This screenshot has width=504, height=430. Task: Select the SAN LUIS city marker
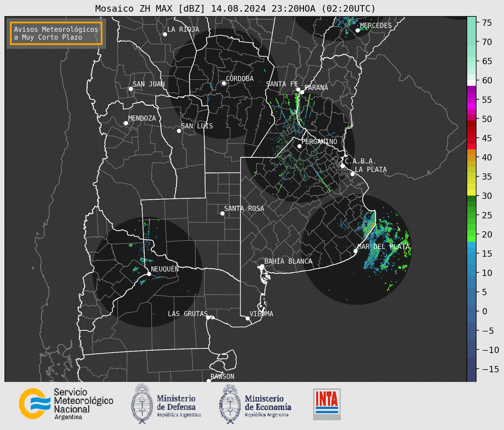pyautogui.click(x=179, y=131)
